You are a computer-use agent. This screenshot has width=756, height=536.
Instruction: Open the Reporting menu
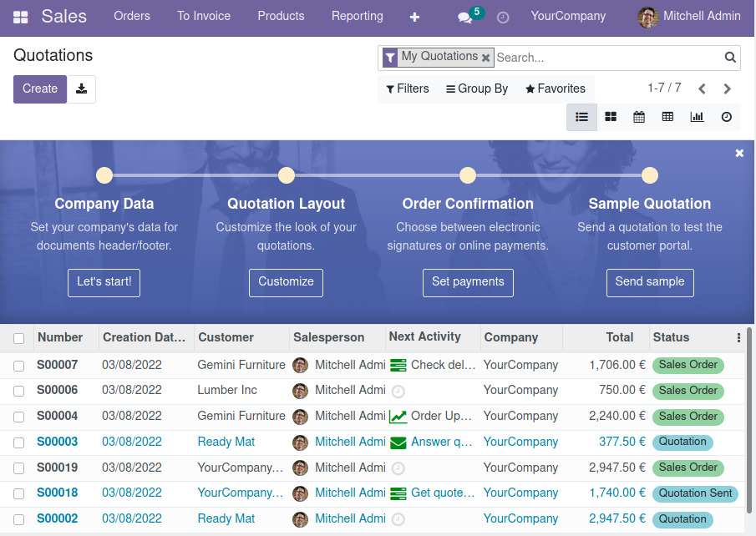coord(357,16)
